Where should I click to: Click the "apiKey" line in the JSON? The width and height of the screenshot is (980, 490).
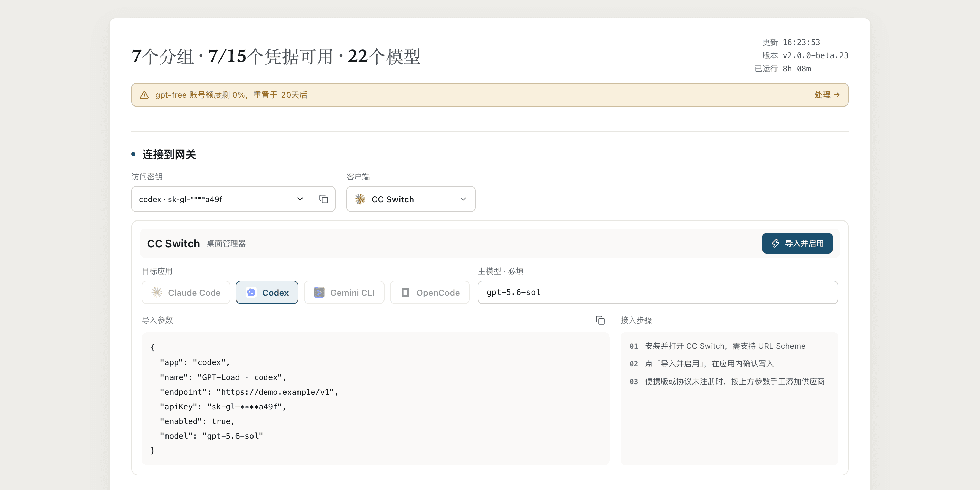pyautogui.click(x=223, y=407)
